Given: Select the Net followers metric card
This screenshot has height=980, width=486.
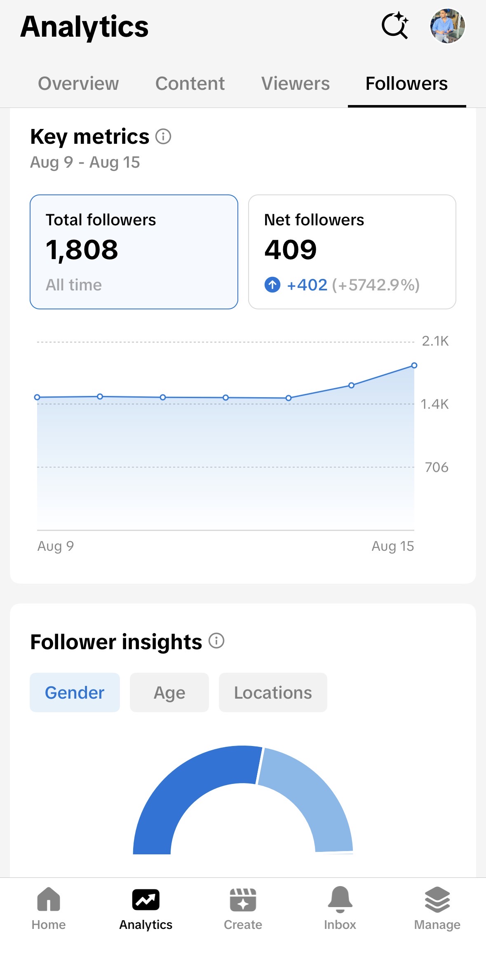Looking at the screenshot, I should tap(352, 252).
